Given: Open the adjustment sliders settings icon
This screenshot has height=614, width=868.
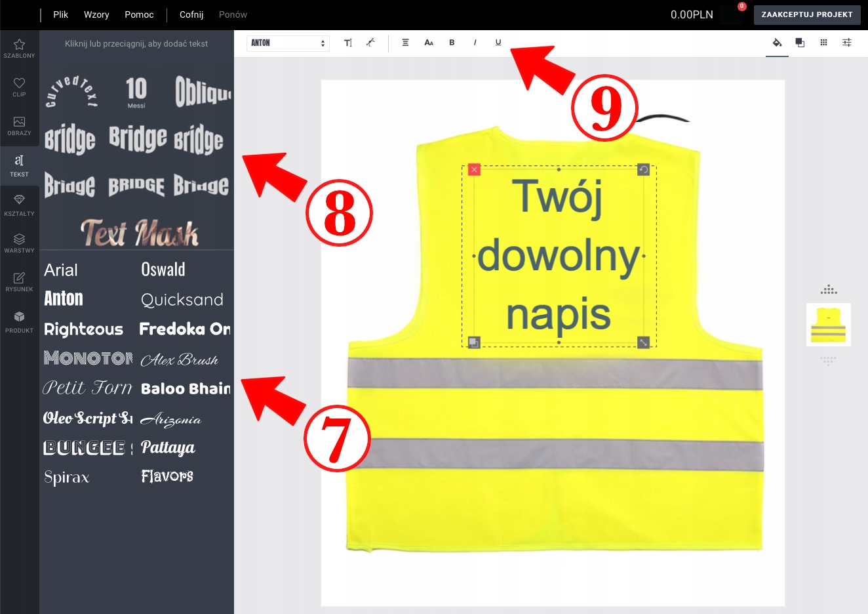Looking at the screenshot, I should 847,43.
